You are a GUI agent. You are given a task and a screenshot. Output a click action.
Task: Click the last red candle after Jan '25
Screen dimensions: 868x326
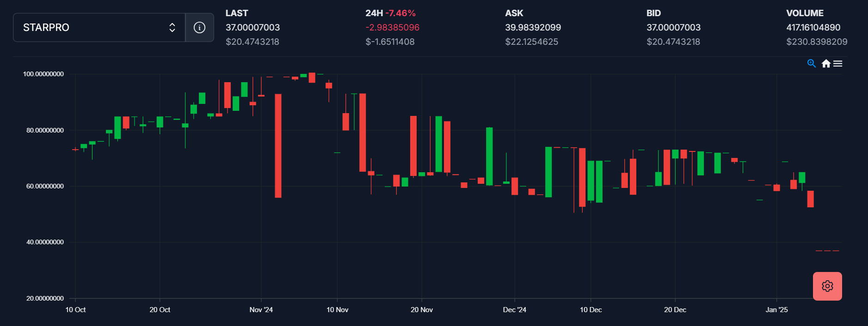click(810, 199)
